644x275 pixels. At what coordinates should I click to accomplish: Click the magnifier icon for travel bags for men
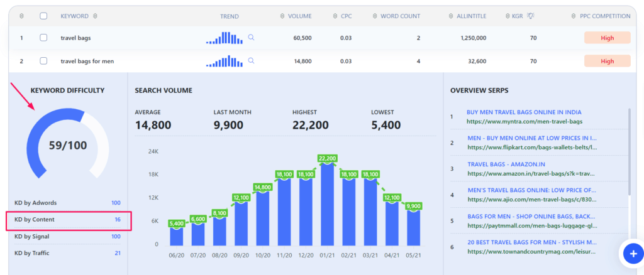[x=251, y=61]
